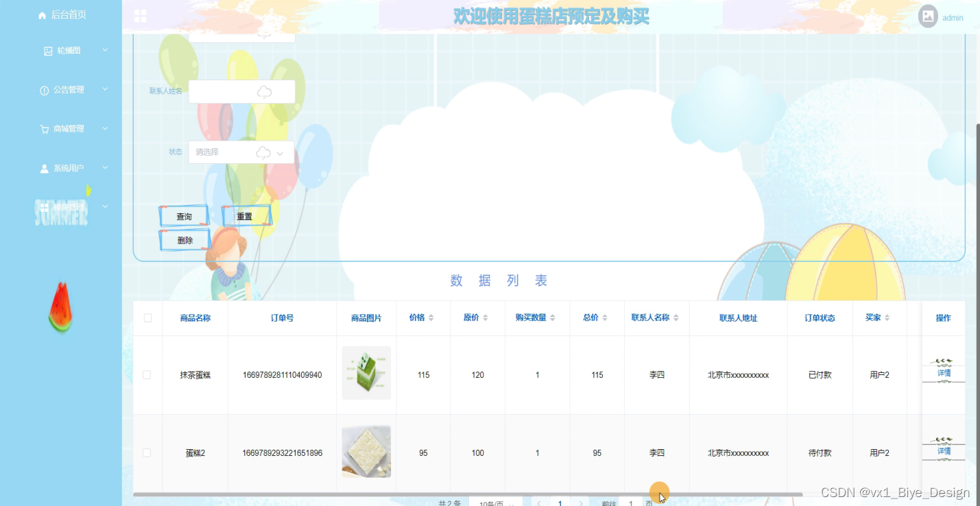The width and height of the screenshot is (980, 506).
Task: Click the admin avatar icon
Action: tap(928, 17)
